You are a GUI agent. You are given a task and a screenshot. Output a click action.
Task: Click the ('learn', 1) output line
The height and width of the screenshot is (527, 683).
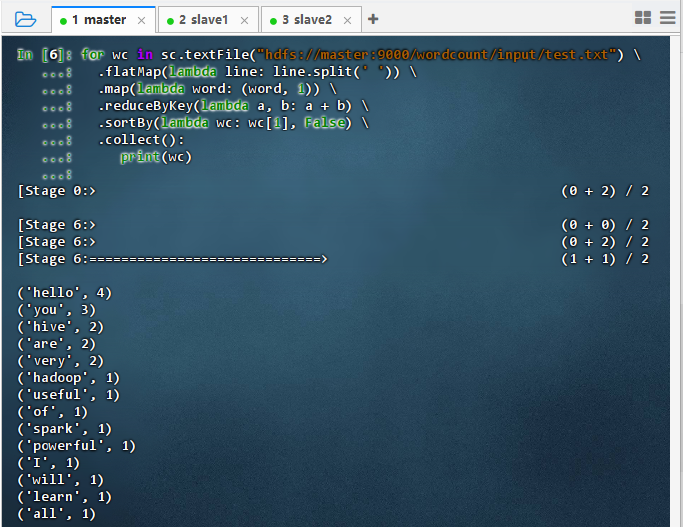[64, 497]
